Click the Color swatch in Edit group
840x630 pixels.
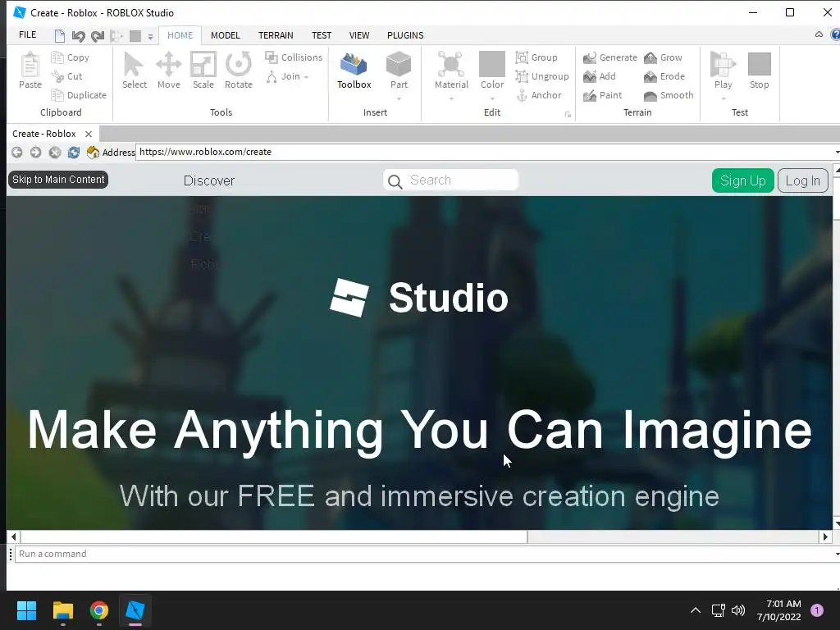pos(492,64)
